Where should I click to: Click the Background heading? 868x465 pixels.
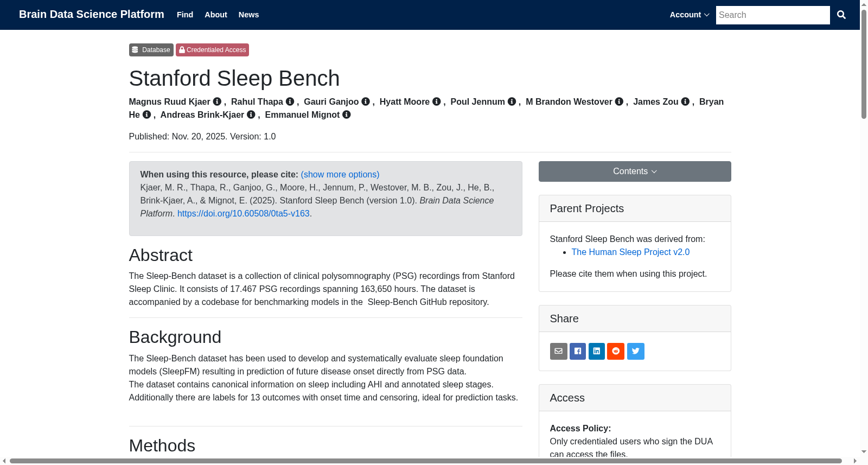pyautogui.click(x=175, y=337)
